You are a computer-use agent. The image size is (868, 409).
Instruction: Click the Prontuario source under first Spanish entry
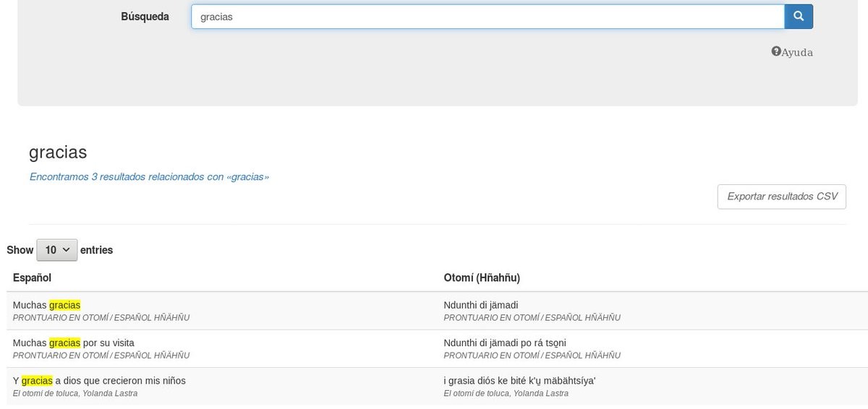point(101,318)
